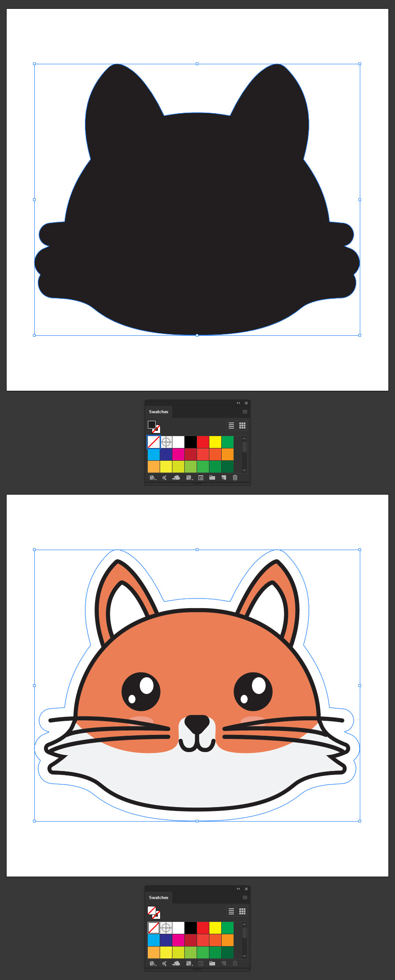The width and height of the screenshot is (395, 980).
Task: Switch to list view in no-fill Swatches panel
Action: (231, 911)
